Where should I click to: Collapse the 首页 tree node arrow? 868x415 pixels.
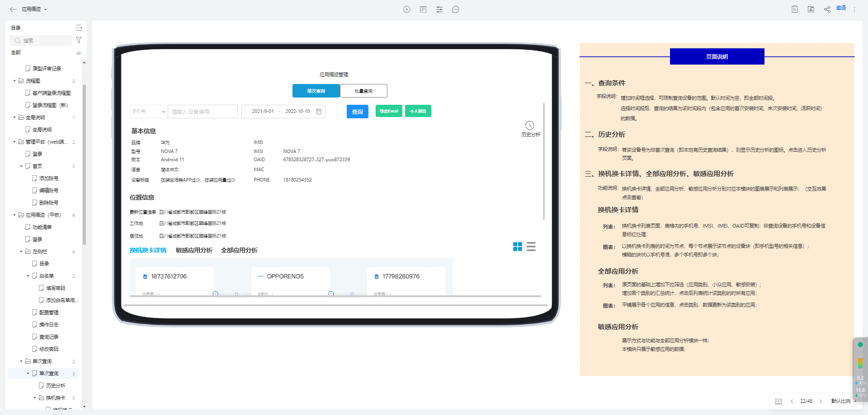21,166
